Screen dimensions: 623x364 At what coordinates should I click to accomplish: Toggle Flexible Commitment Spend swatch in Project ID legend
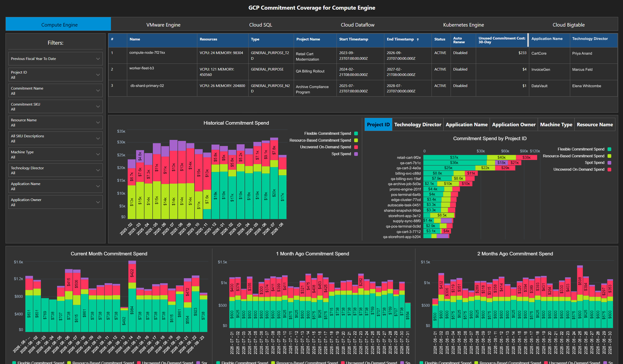pyautogui.click(x=609, y=149)
